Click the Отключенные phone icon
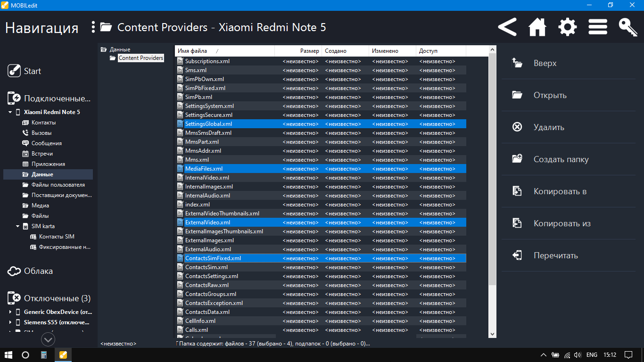The image size is (644, 362). coord(14,298)
